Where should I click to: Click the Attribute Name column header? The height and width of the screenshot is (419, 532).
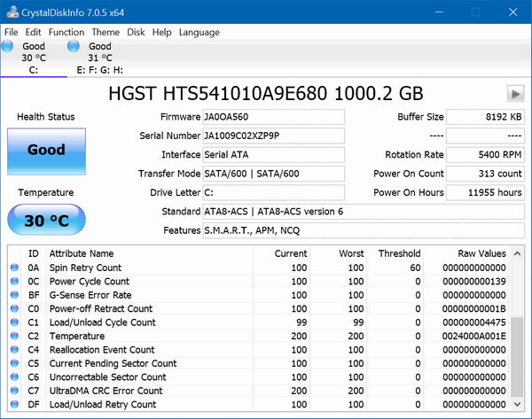(x=149, y=253)
